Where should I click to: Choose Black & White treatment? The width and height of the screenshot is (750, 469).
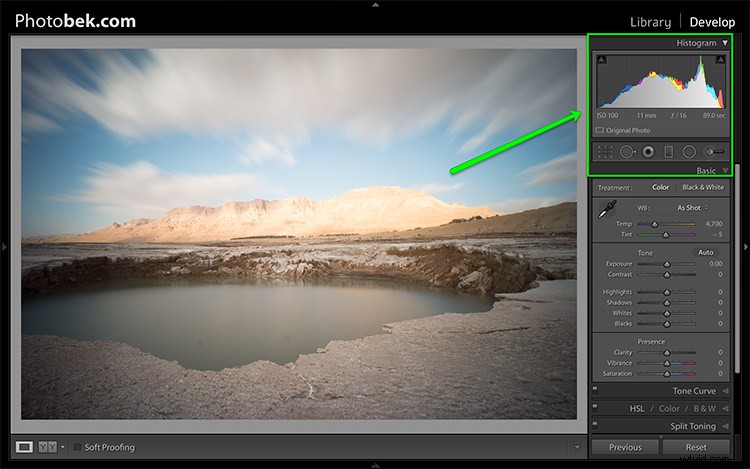pos(703,187)
